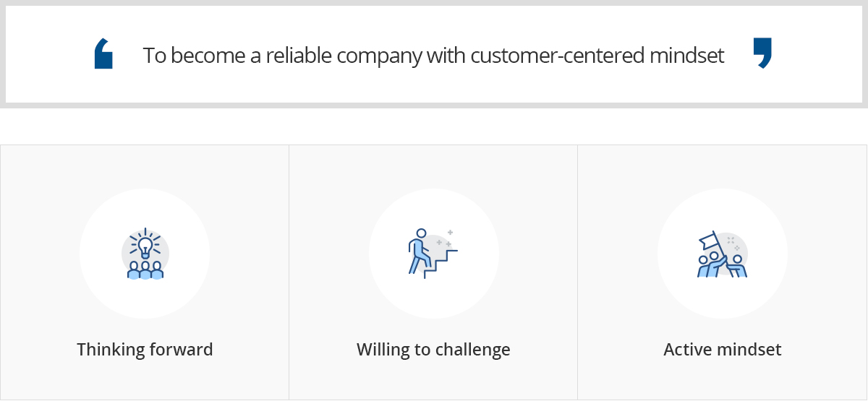
Task: Open the Thinking forward card background
Action: (145, 272)
